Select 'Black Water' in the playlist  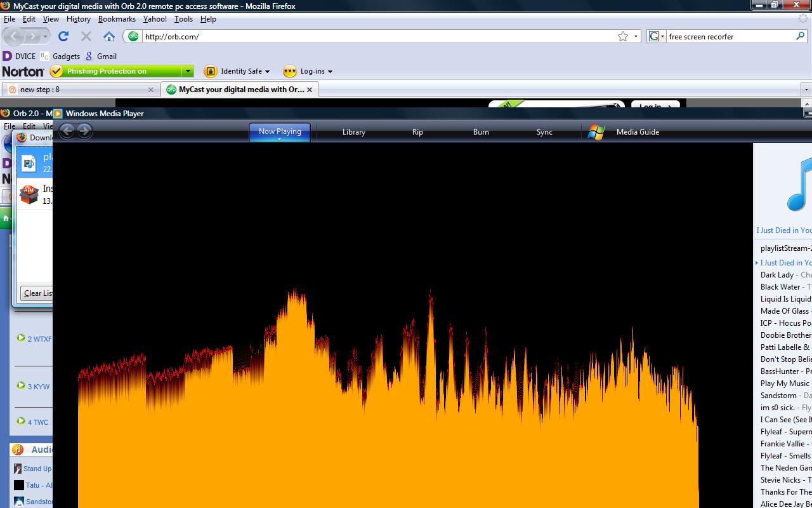click(780, 287)
